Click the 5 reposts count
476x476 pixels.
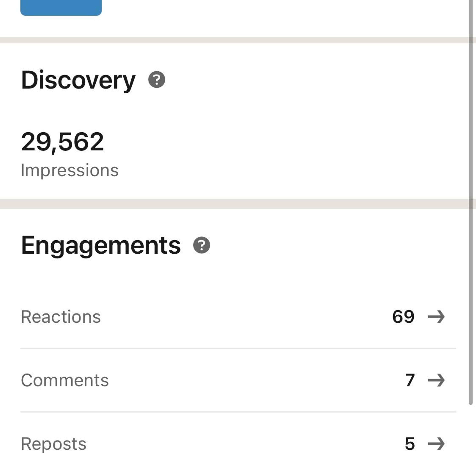[x=410, y=444]
